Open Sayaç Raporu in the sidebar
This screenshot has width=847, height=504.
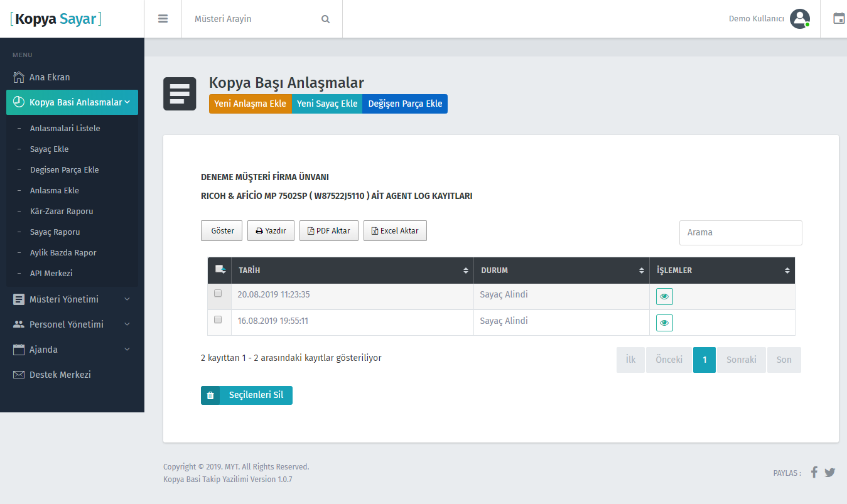[54, 232]
